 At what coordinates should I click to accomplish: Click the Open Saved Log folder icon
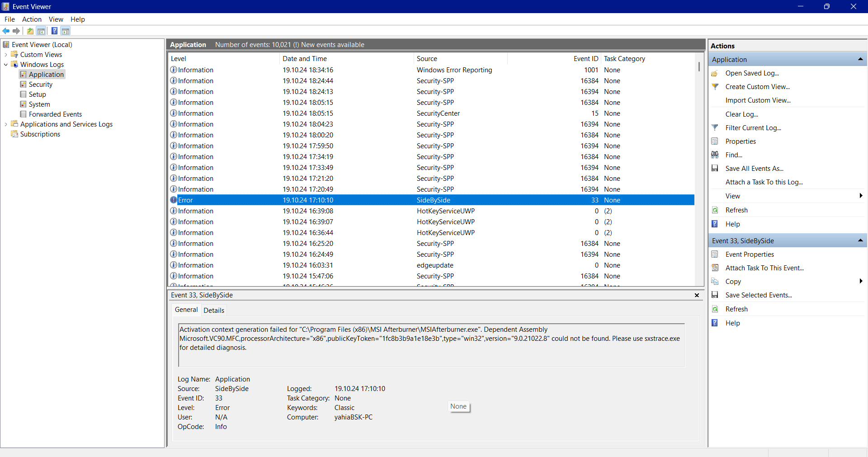point(715,73)
